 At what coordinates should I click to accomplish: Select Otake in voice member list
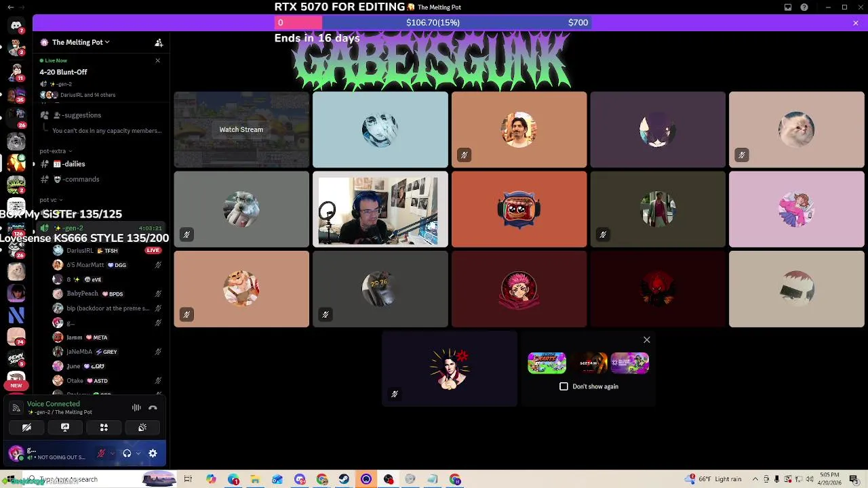tap(107, 381)
